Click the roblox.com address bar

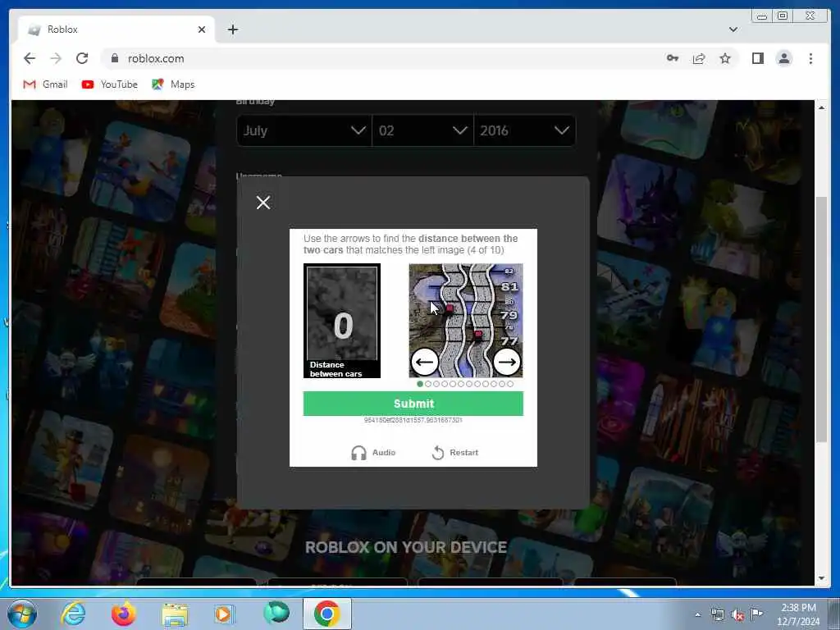pyautogui.click(x=375, y=58)
